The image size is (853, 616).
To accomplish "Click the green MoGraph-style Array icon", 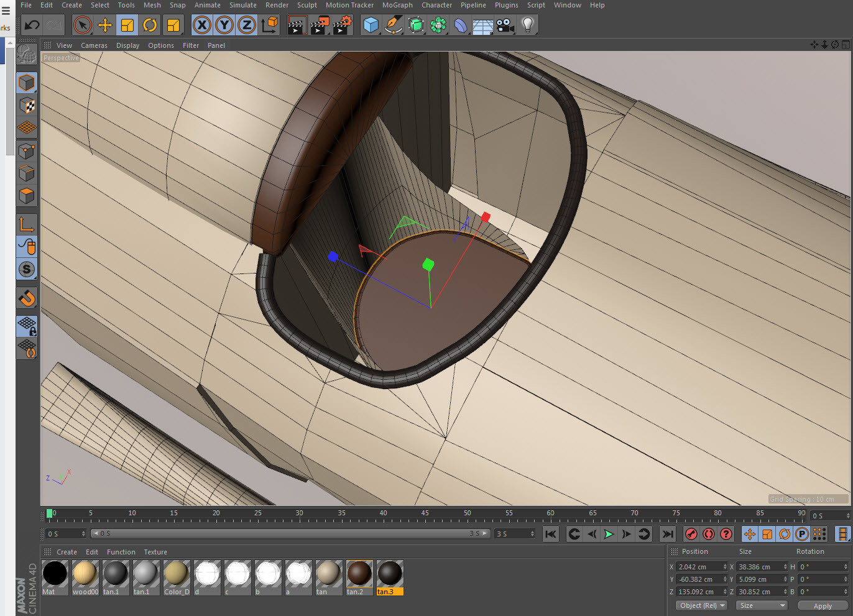I will coord(438,25).
